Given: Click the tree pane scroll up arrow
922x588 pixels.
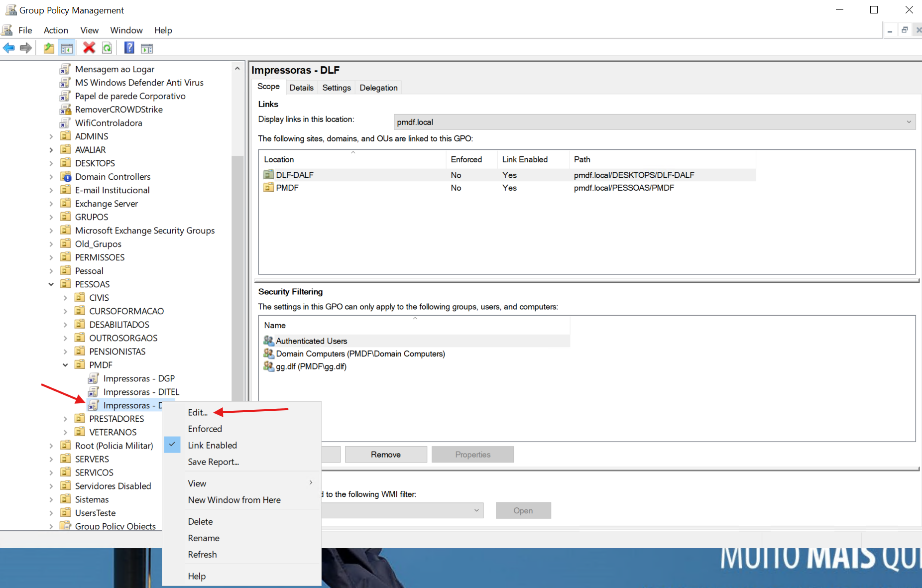Looking at the screenshot, I should click(237, 69).
